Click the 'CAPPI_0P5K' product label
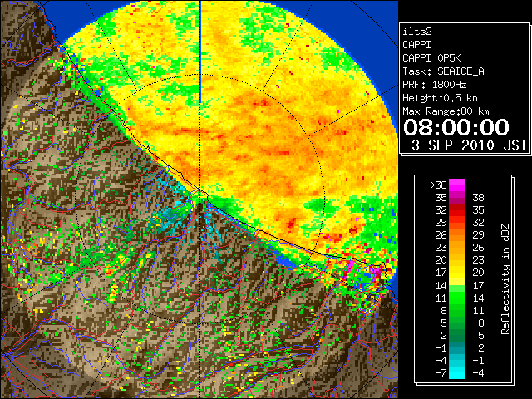The width and height of the screenshot is (532, 399). (x=431, y=58)
